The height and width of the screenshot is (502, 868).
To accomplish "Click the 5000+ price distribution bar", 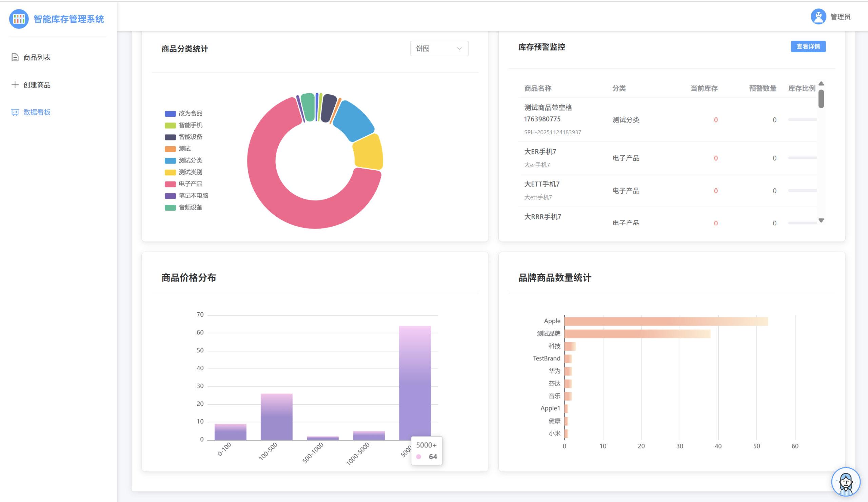I will (x=415, y=383).
